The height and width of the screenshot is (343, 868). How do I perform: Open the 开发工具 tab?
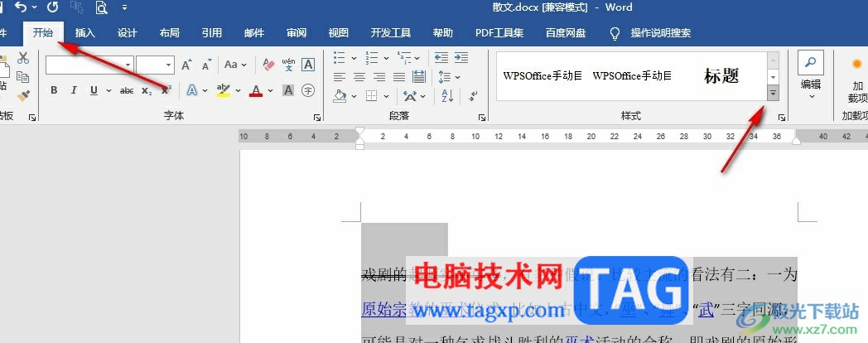pos(391,33)
